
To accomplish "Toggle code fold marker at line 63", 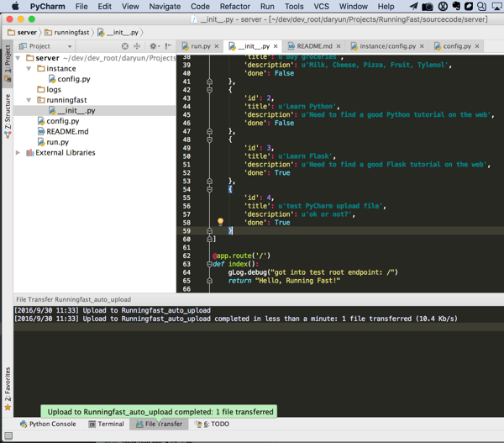I will [209, 264].
